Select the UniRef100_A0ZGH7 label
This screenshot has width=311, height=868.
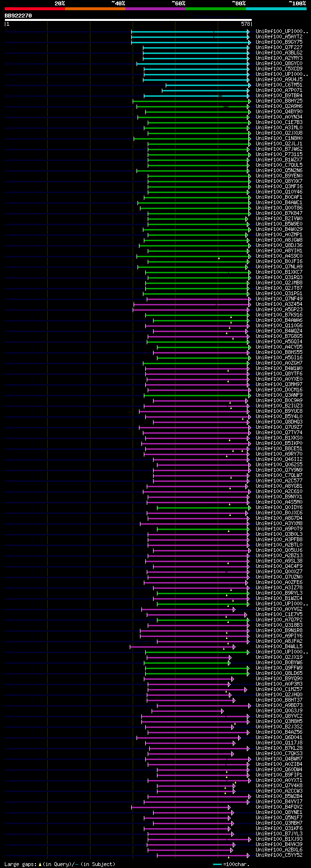tap(279, 363)
